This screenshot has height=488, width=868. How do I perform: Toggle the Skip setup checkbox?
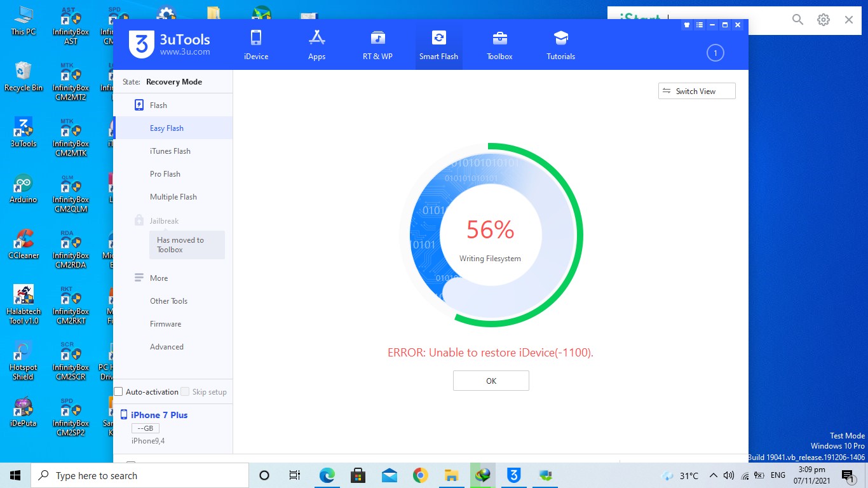coord(185,391)
